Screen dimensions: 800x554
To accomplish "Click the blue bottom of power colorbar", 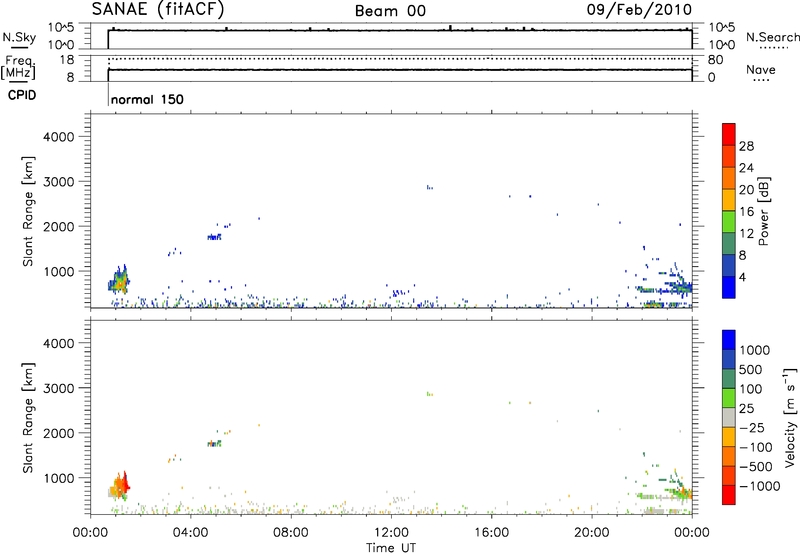I will 729,287.
